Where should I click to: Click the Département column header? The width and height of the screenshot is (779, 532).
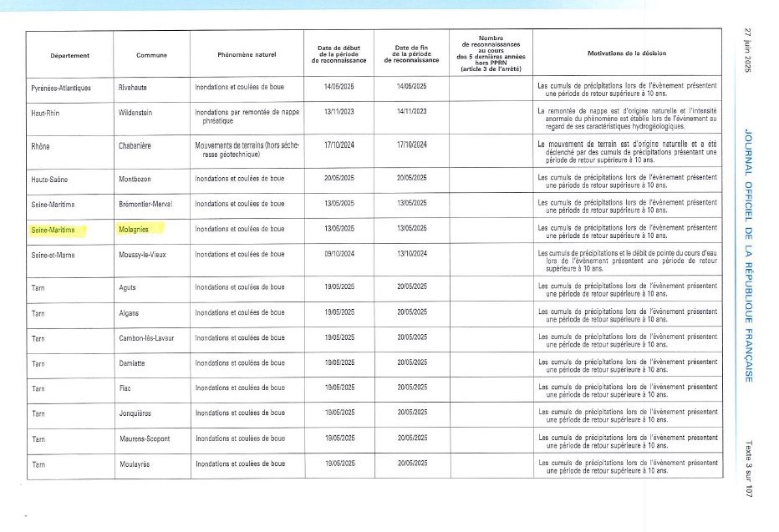pyautogui.click(x=69, y=56)
